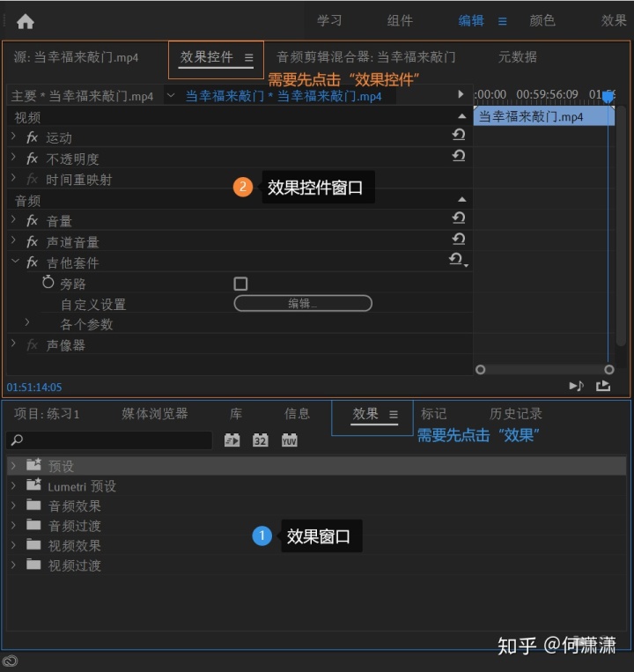Open the 元数据 tab
Screen dimensions: 634x672
pos(518,57)
